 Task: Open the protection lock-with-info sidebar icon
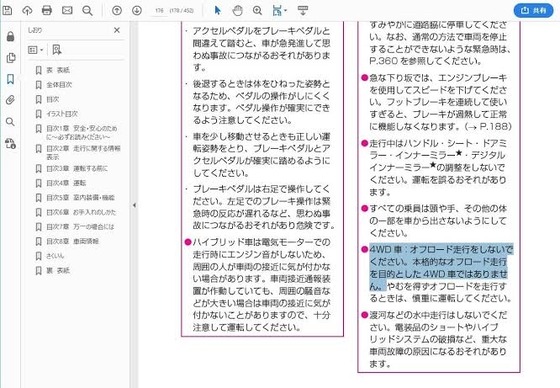pyautogui.click(x=10, y=144)
